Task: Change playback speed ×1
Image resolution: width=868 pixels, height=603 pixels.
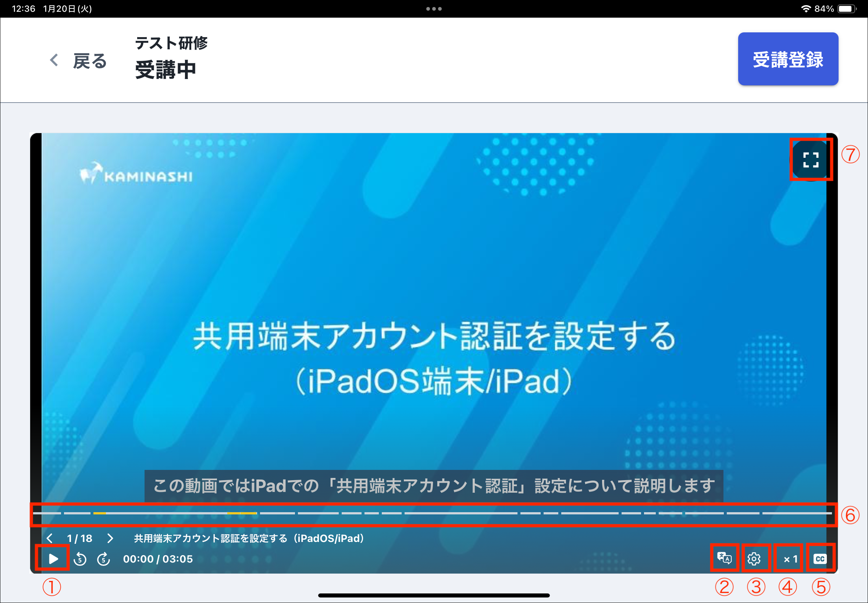Action: coord(790,559)
